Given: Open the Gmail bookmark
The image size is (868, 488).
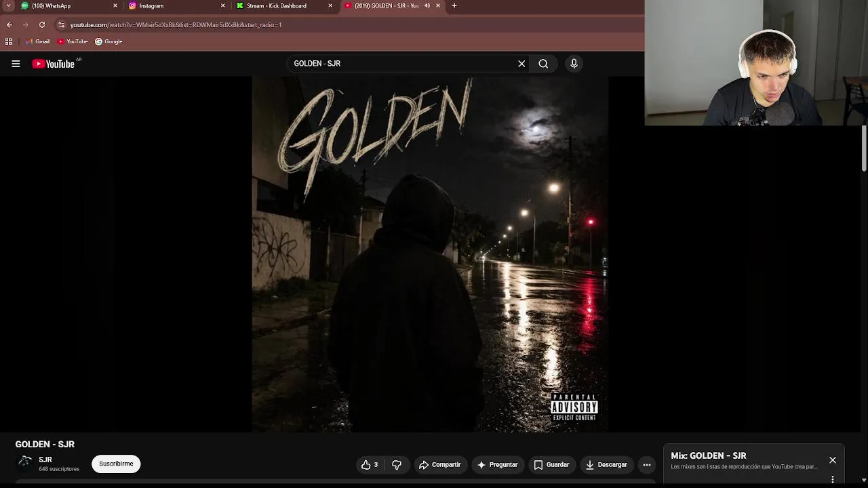Looking at the screenshot, I should point(37,41).
